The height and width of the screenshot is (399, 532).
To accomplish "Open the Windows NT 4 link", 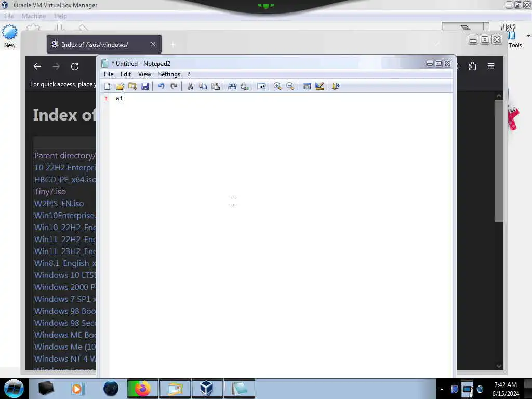I will click(x=65, y=359).
